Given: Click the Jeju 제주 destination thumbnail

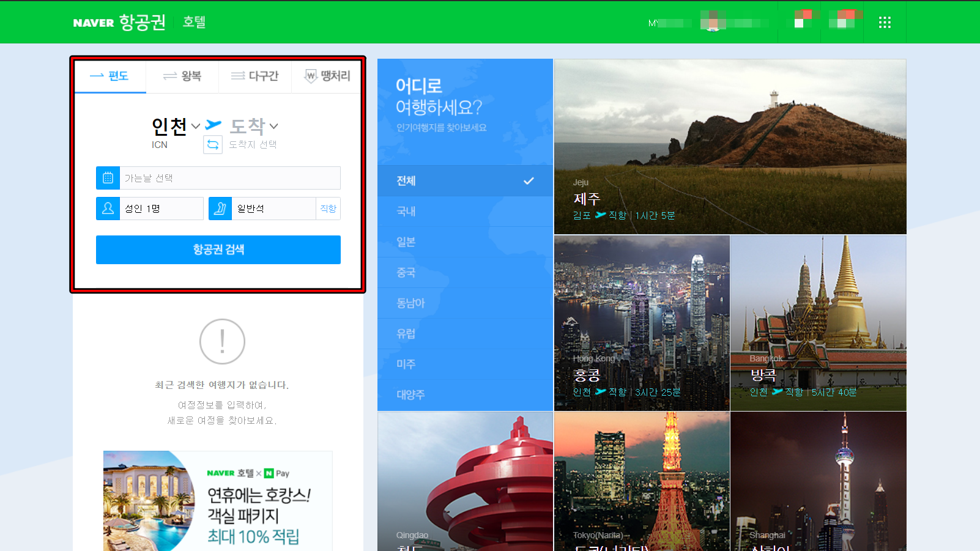Looking at the screenshot, I should pos(729,146).
